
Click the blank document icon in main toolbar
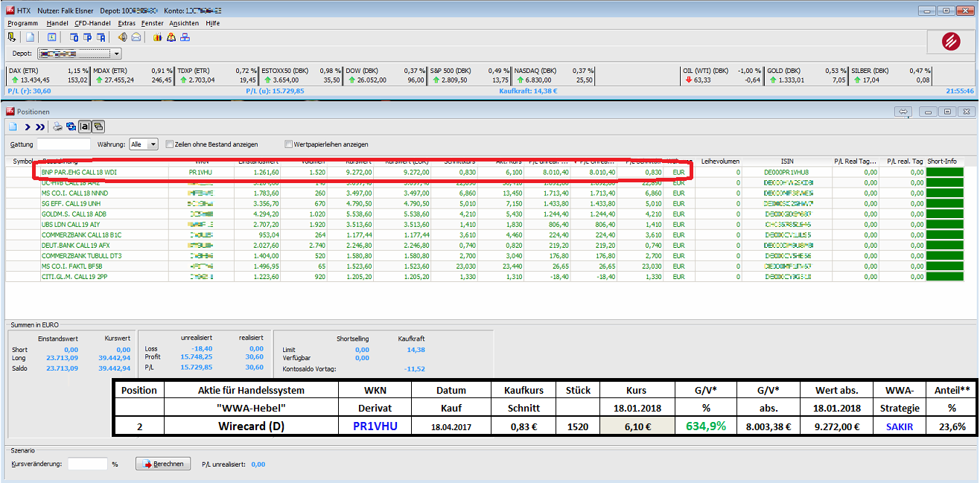tap(31, 36)
